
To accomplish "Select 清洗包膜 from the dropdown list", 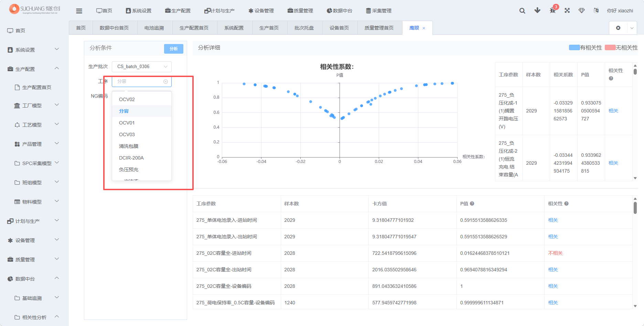I will (x=142, y=146).
